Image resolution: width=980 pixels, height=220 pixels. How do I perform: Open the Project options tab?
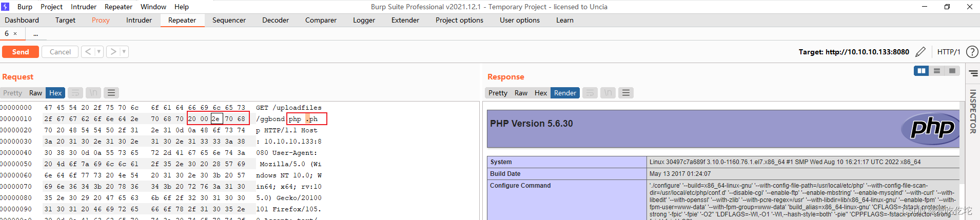(459, 20)
